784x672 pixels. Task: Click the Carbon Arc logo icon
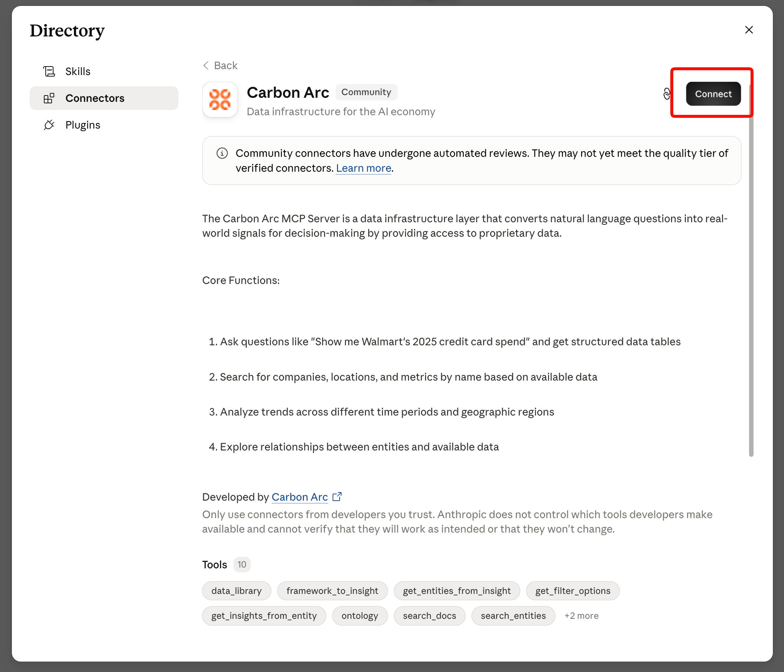click(x=220, y=100)
